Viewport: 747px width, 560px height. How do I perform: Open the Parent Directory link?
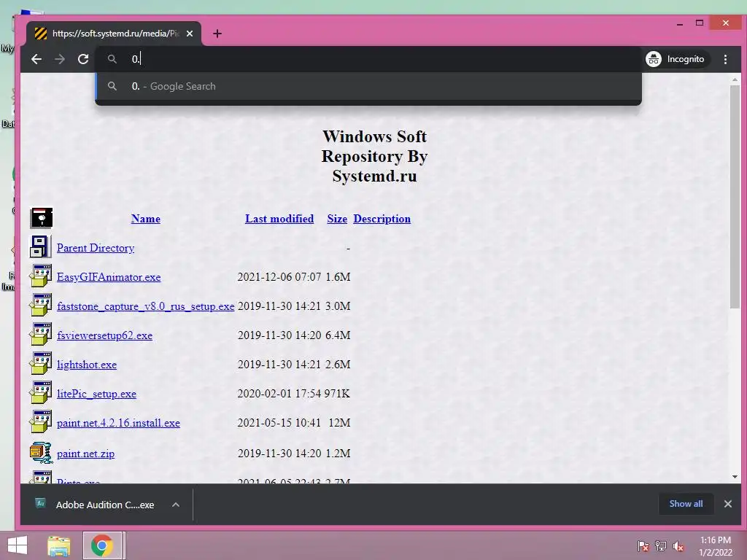coord(96,248)
